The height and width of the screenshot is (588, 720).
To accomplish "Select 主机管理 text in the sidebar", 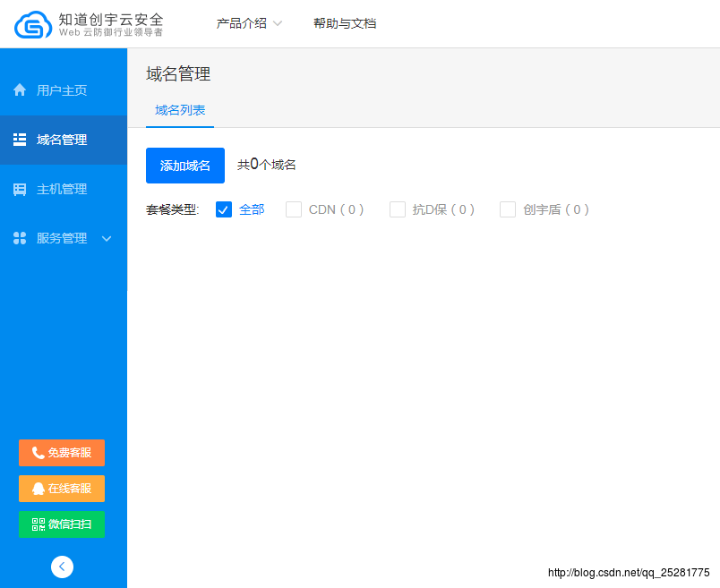I will click(62, 189).
